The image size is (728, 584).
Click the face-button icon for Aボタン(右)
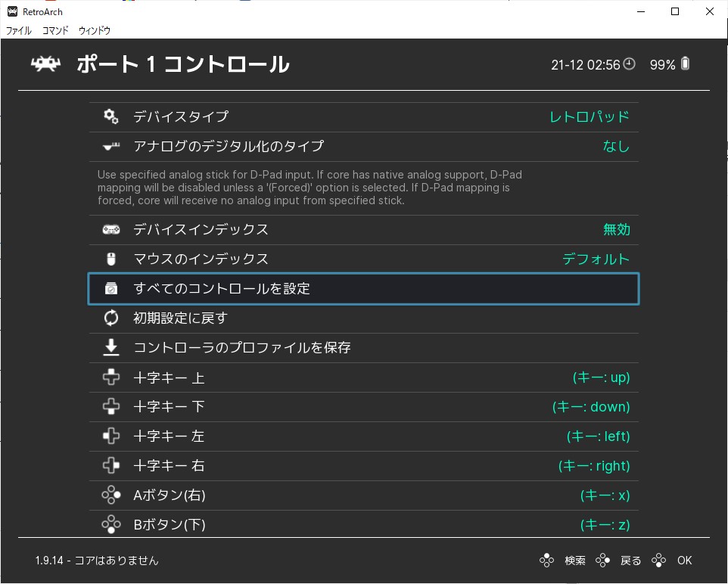coord(111,495)
